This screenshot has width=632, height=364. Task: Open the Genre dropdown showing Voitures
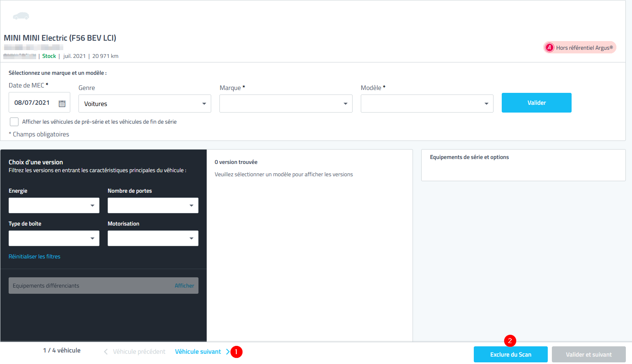click(145, 104)
